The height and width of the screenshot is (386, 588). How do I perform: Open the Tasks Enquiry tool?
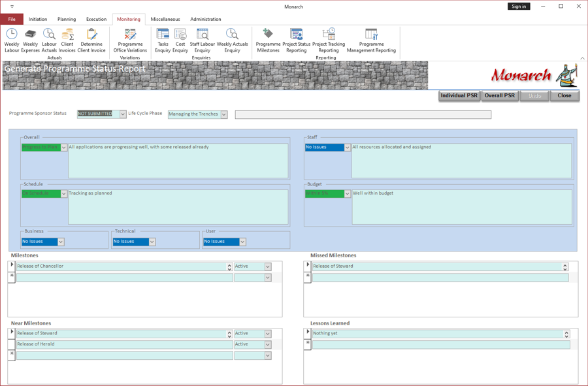(x=163, y=40)
